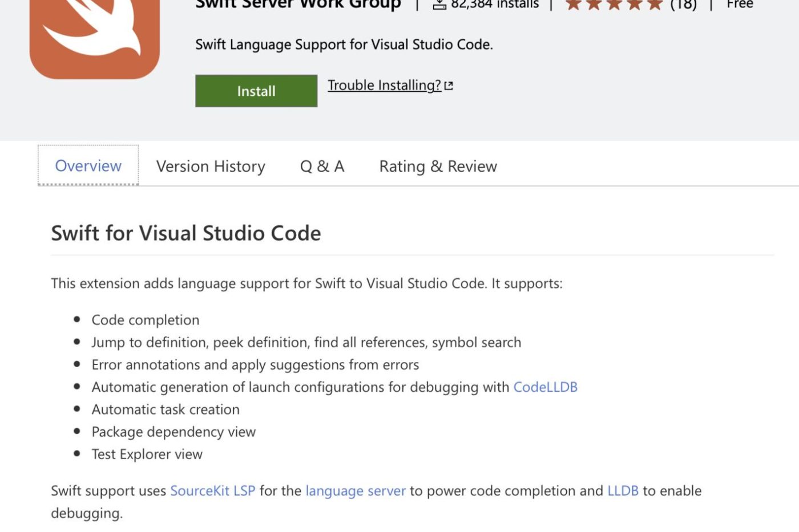
Task: Click the (18) review count
Action: [685, 5]
